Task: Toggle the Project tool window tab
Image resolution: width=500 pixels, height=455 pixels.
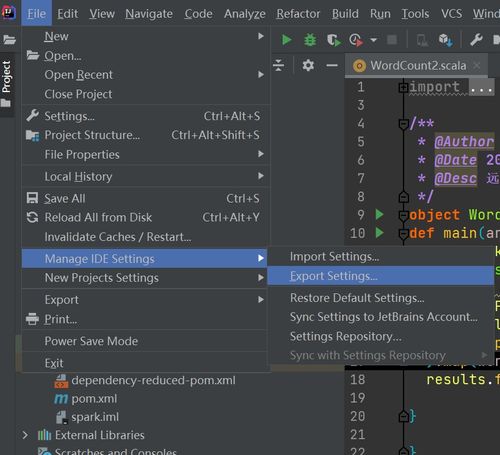Action: point(6,83)
